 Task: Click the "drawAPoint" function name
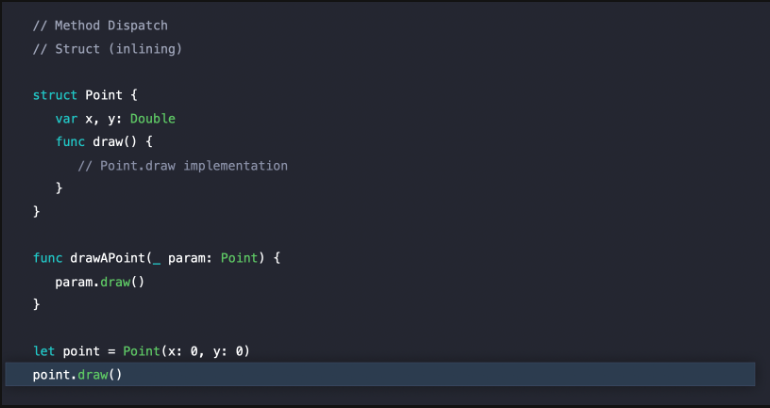[107, 258]
